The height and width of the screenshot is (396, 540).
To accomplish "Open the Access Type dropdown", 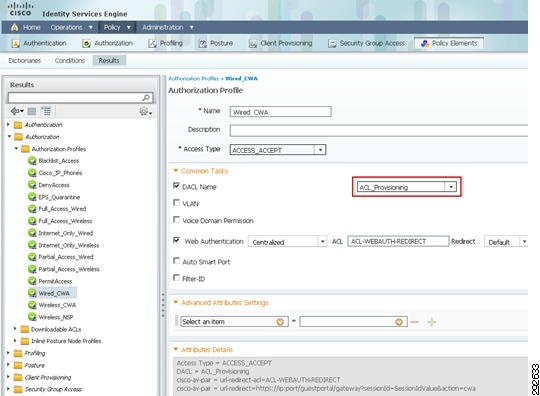I will (320, 150).
